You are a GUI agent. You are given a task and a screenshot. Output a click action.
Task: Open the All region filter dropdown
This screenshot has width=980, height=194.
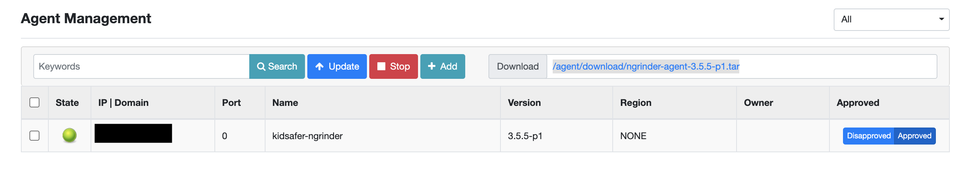tap(891, 19)
